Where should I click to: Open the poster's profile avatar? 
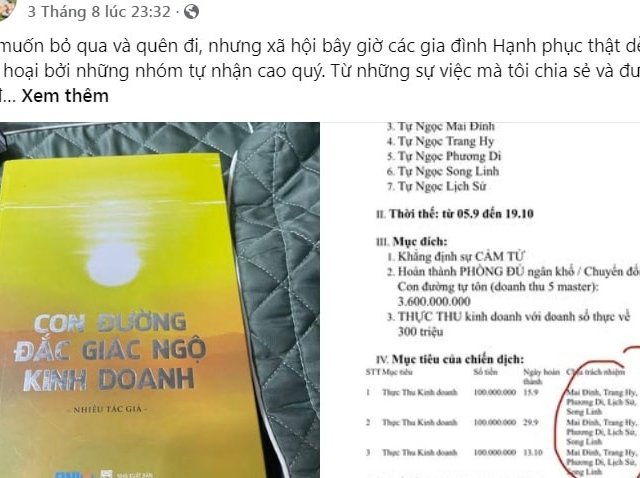pos(6,8)
